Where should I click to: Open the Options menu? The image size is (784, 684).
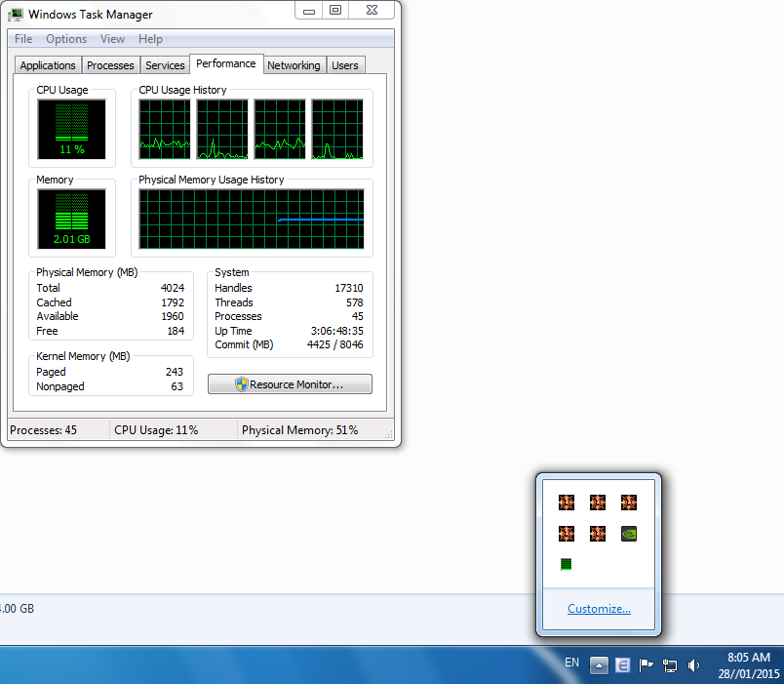click(x=66, y=39)
